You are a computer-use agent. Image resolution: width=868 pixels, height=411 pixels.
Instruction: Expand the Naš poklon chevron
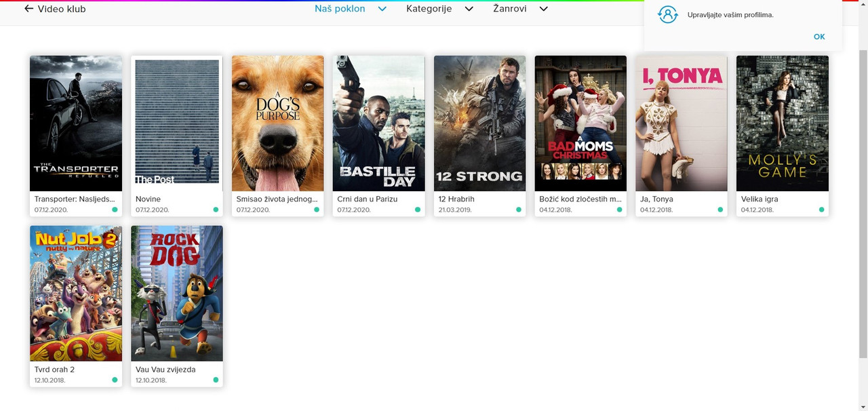[382, 9]
